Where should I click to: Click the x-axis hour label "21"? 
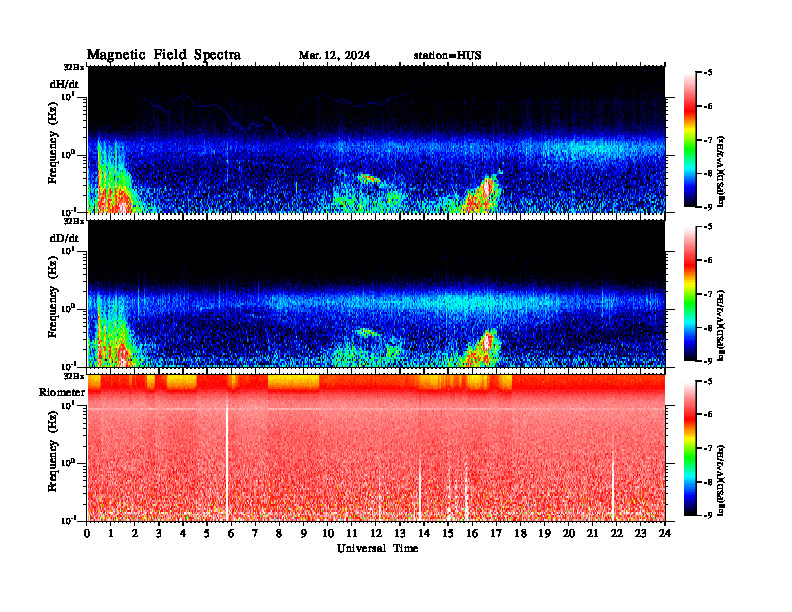coord(592,534)
